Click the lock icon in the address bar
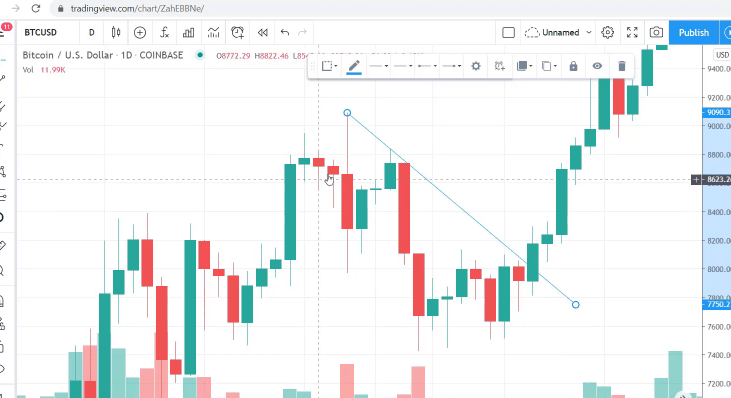This screenshot has height=398, width=731. (x=60, y=8)
